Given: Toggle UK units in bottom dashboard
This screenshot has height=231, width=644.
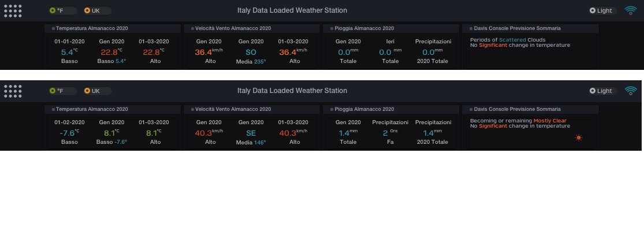Looking at the screenshot, I should coord(92,91).
